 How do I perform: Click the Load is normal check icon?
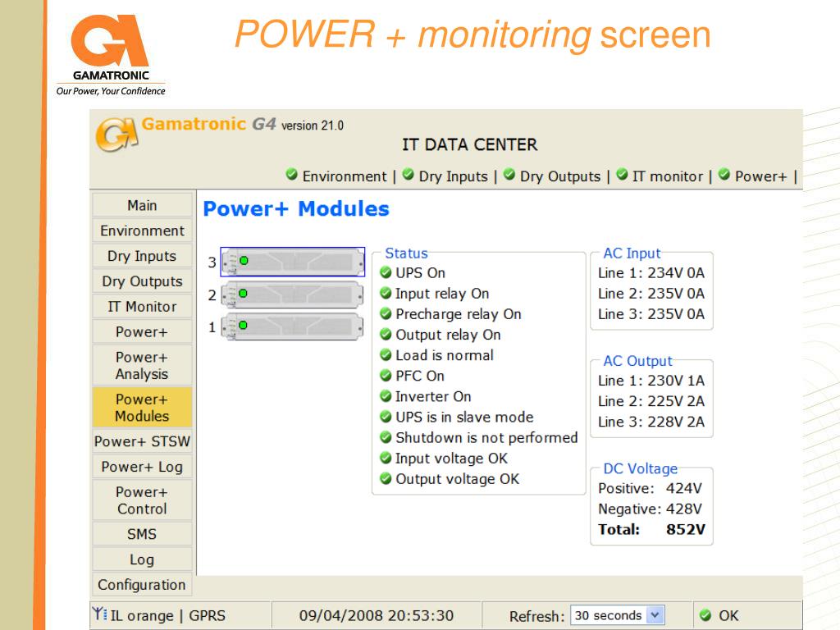(386, 354)
